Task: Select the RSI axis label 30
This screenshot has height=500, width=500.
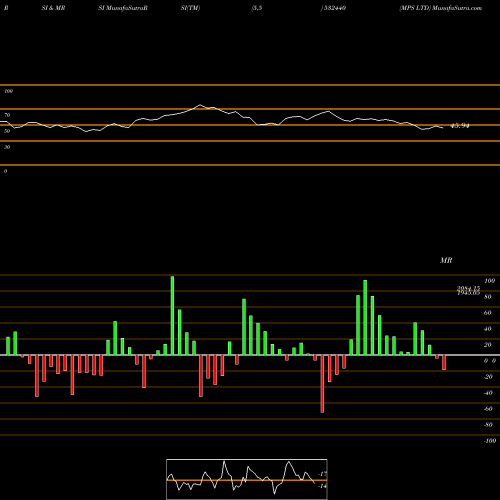Action: [7, 147]
